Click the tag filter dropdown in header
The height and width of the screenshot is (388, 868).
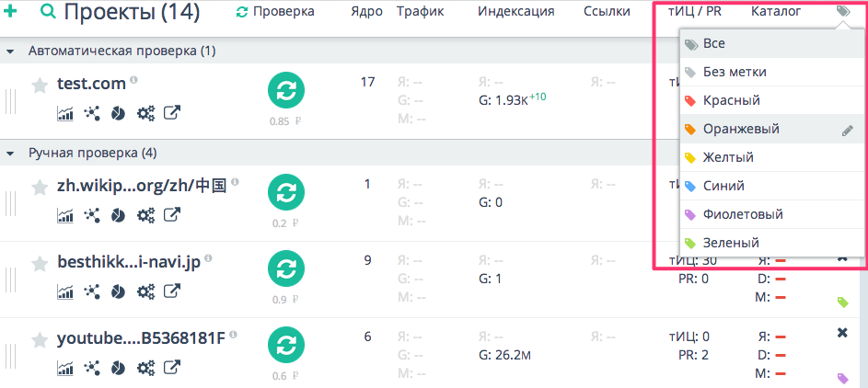[x=843, y=12]
